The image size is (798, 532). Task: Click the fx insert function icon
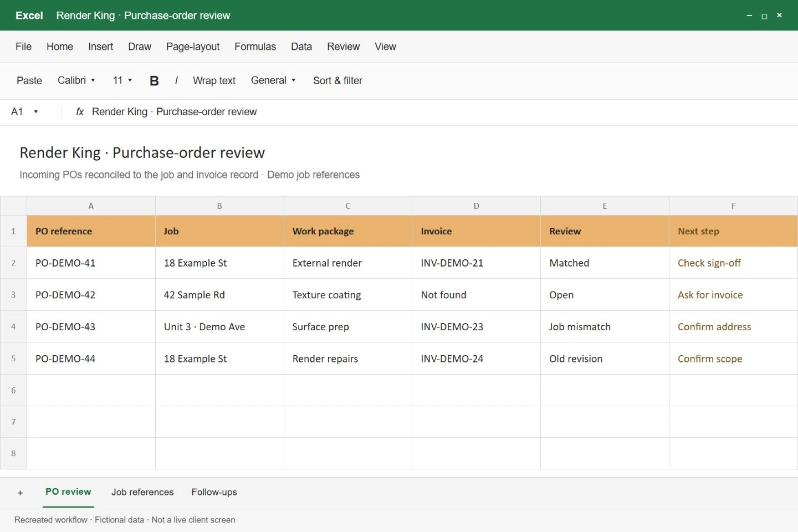[80, 112]
